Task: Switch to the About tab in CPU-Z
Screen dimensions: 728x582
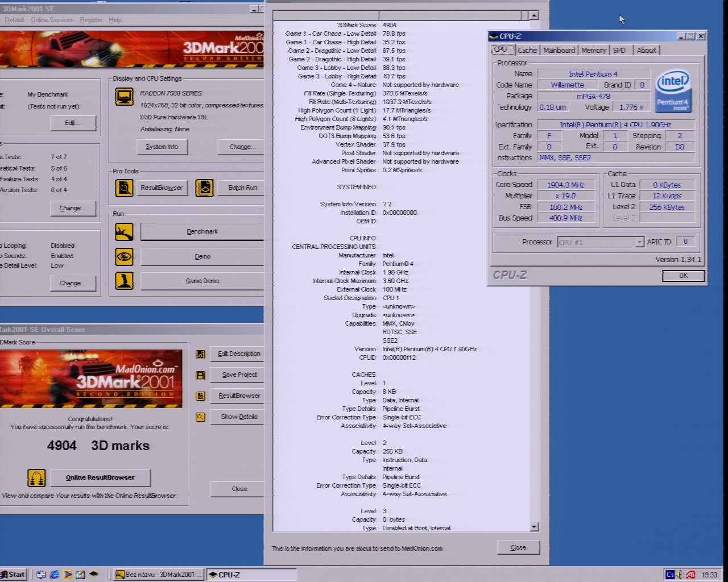Action: pos(646,51)
